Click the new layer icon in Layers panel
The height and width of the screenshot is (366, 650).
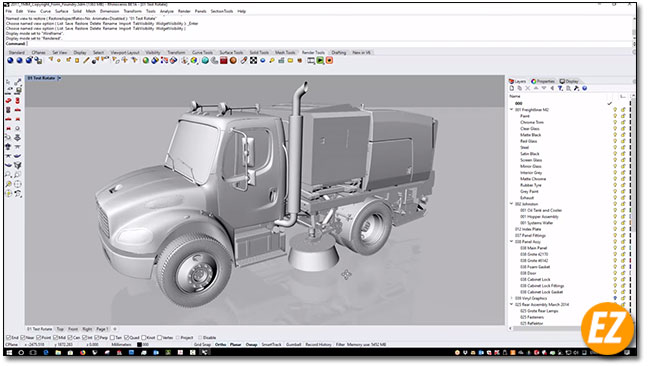coord(512,88)
